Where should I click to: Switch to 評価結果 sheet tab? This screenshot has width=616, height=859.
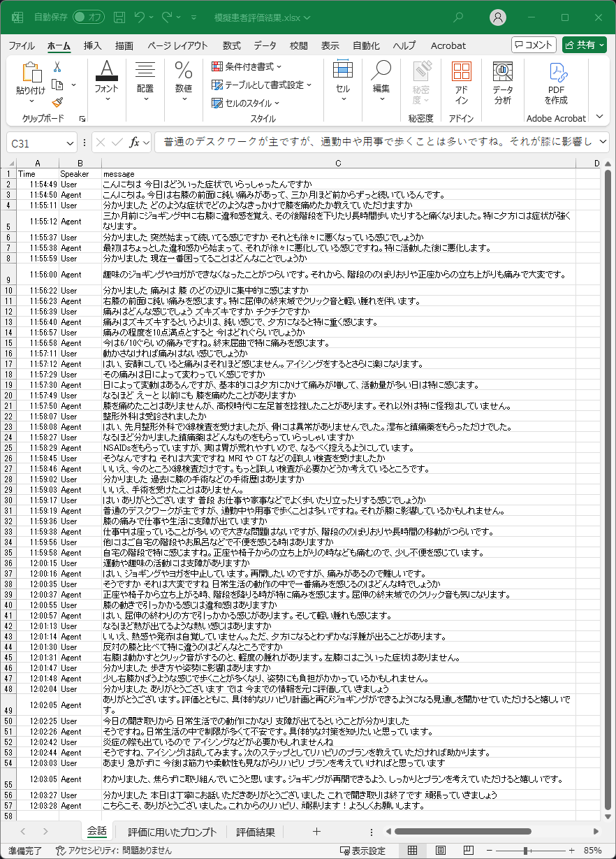click(255, 832)
